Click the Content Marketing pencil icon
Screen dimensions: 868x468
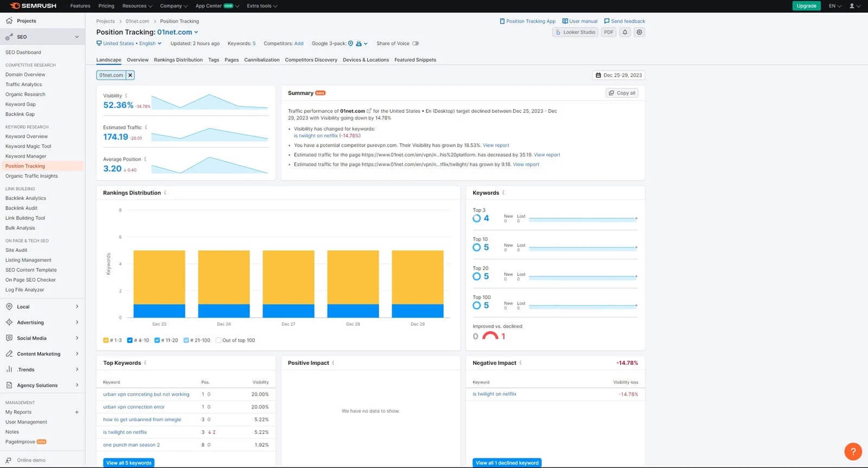[9, 354]
